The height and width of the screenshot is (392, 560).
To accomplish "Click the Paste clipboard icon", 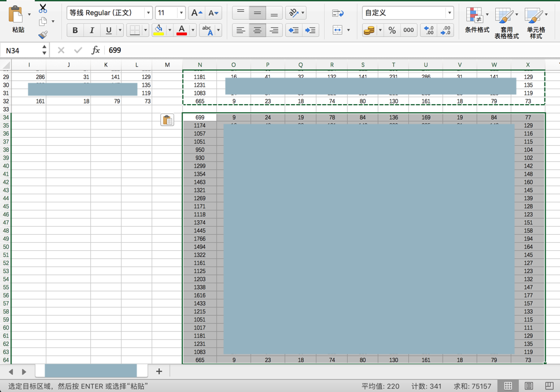I will coord(16,15).
